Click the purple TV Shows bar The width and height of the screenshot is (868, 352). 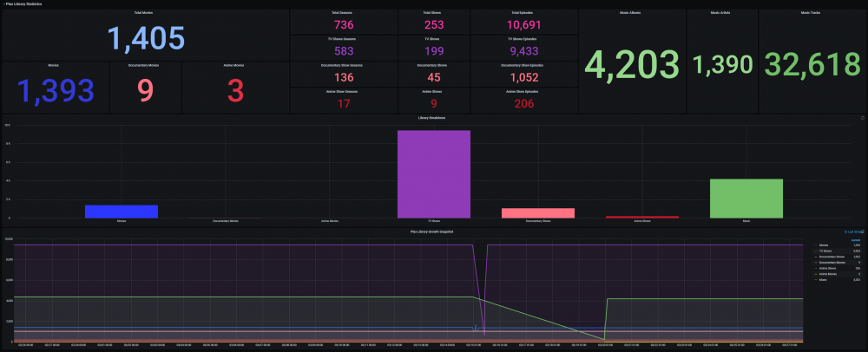[434, 174]
